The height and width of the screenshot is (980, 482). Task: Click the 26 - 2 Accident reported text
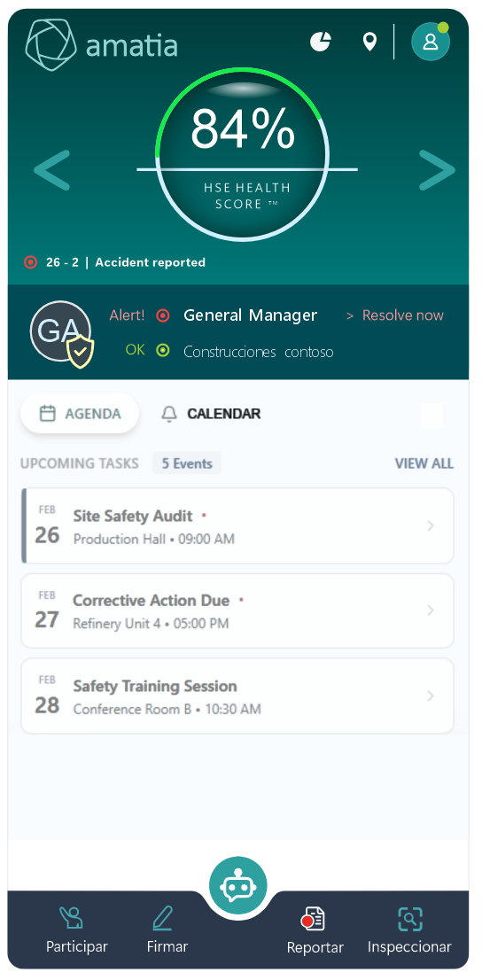click(x=126, y=262)
